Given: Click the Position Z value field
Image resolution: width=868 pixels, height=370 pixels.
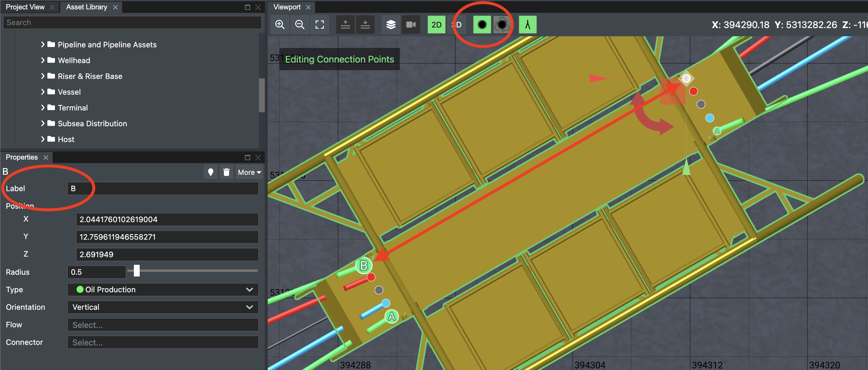Looking at the screenshot, I should coord(167,255).
